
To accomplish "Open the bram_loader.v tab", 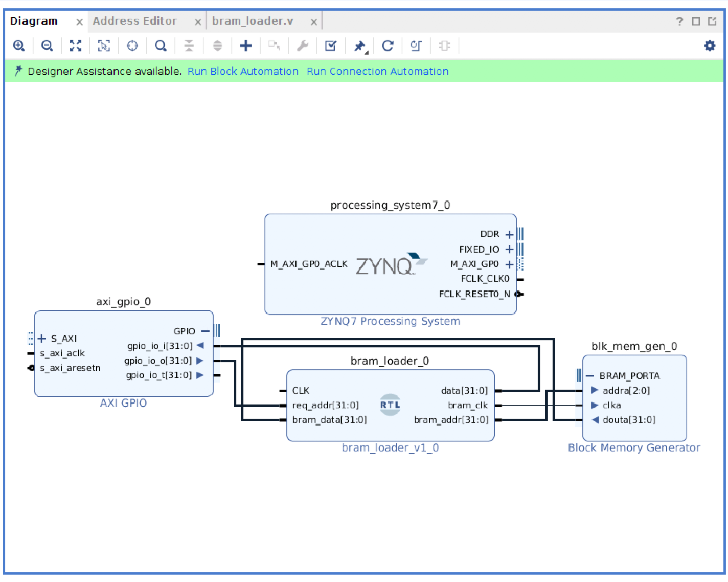I will tap(253, 21).
